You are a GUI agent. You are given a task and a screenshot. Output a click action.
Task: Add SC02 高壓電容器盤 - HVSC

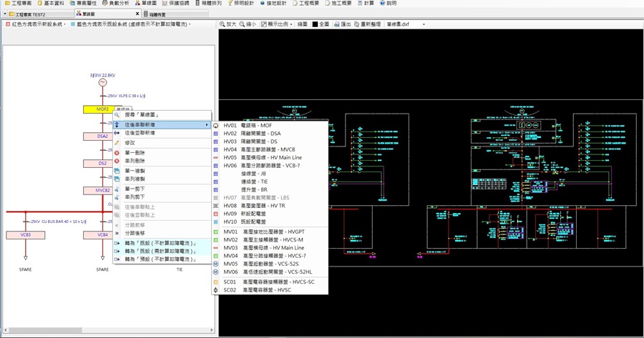(270, 289)
